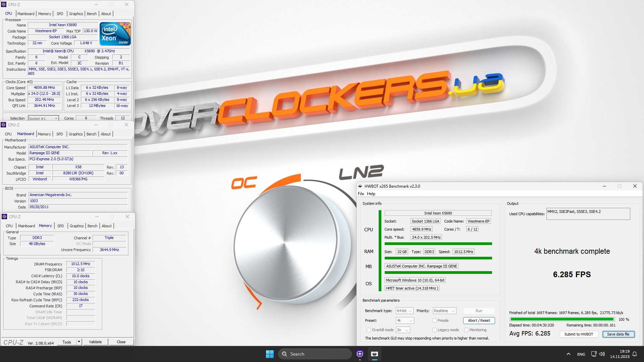The width and height of the screenshot is (644, 362).
Task: Click the CPU-Z title bar icon of the Mainboard window
Action: 4,125
